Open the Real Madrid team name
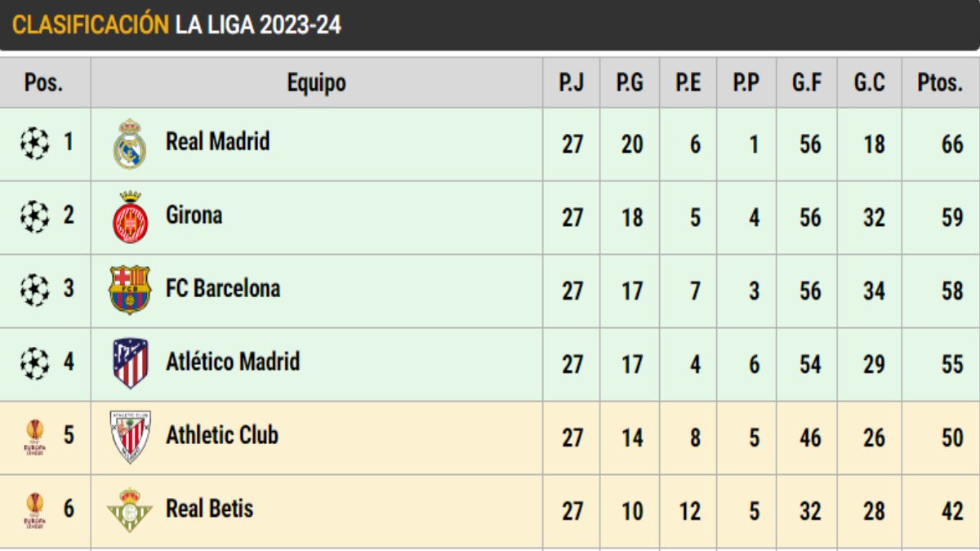Viewport: 980px width, 551px height. [217, 141]
